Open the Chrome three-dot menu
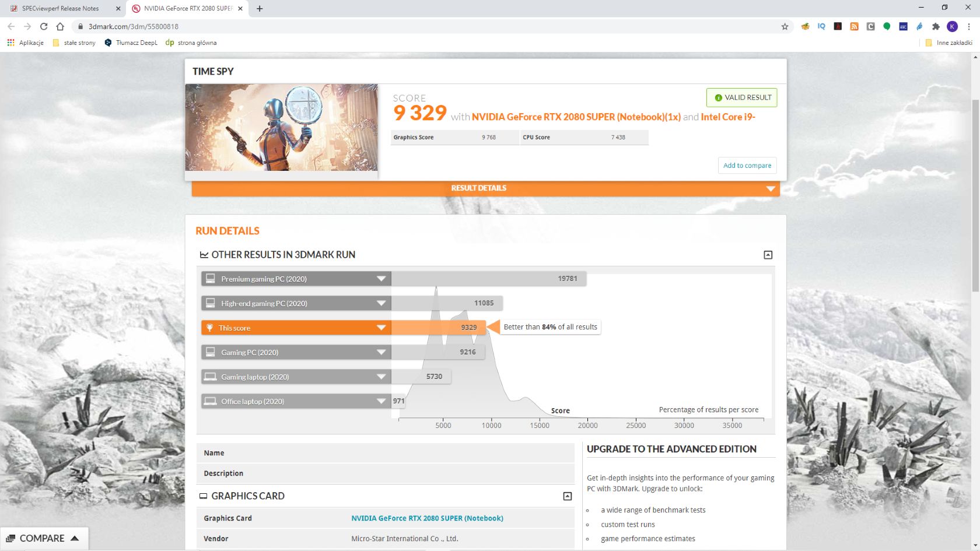The width and height of the screenshot is (980, 551). click(x=968, y=26)
